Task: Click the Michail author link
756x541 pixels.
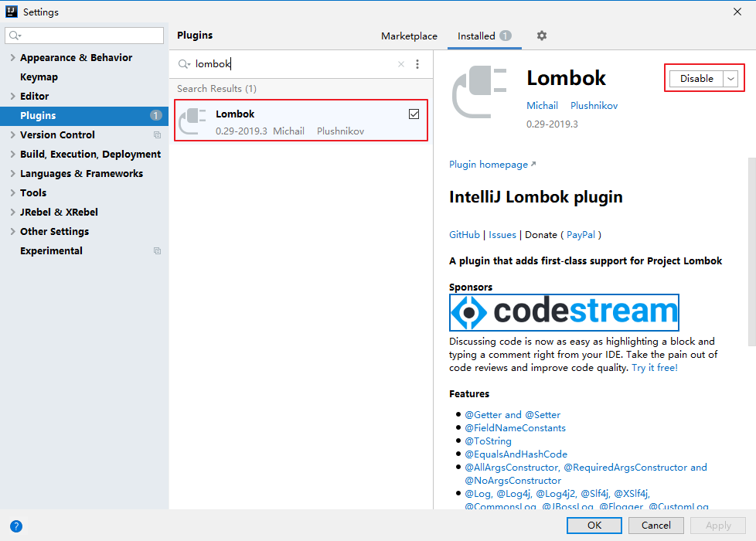Action: [542, 106]
